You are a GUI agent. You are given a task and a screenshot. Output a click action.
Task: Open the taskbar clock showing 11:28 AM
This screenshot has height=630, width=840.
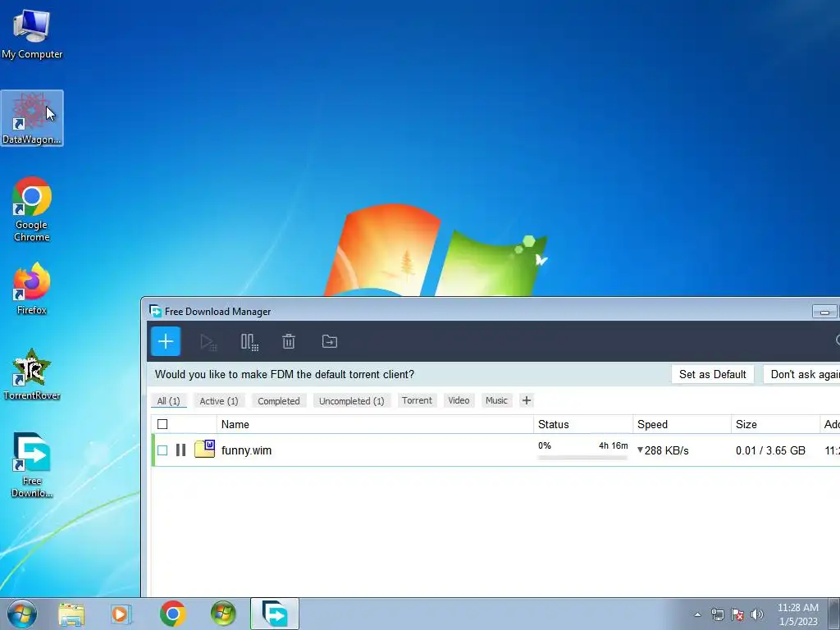[798, 614]
